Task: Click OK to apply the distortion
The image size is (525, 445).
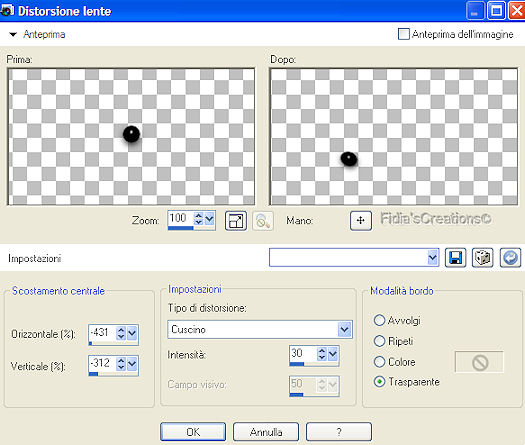Action: coord(193,432)
